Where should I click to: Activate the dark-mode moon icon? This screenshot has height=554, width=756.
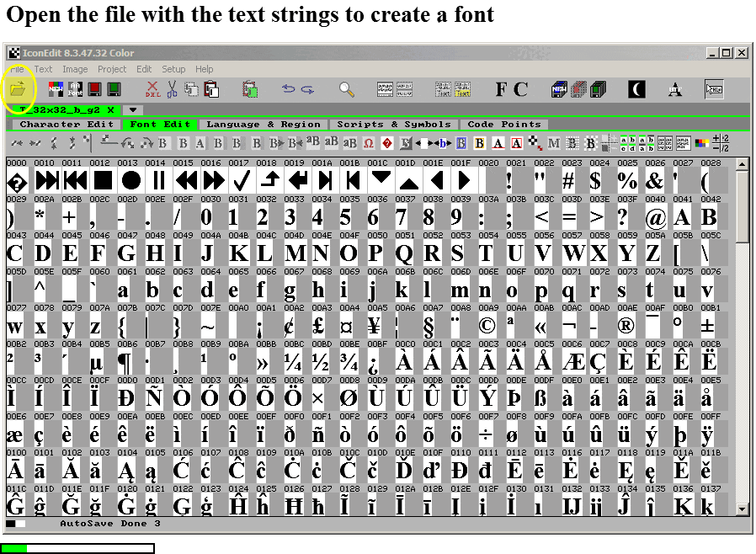point(636,88)
